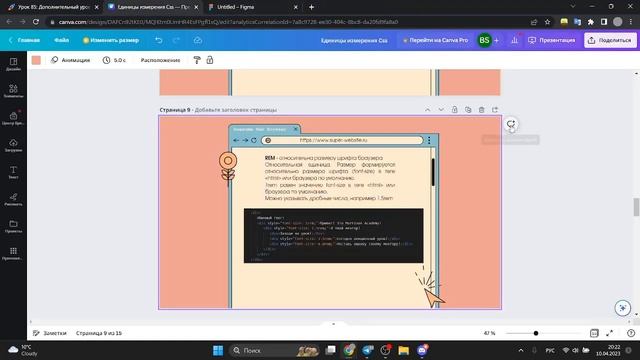The height and width of the screenshot is (360, 640).
Task: Click the browser address bar
Action: (286, 22)
